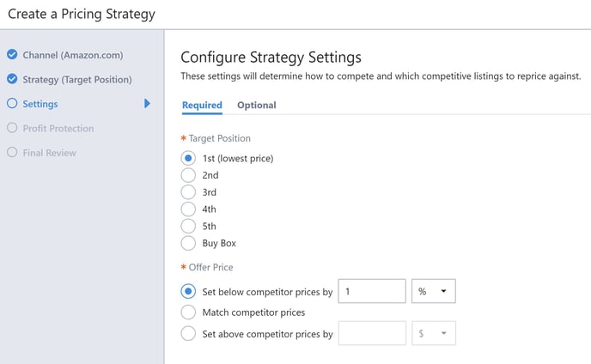Screen dimensions: 591x364
Task: Click the Channel step completed checkmark icon
Action: (x=12, y=55)
